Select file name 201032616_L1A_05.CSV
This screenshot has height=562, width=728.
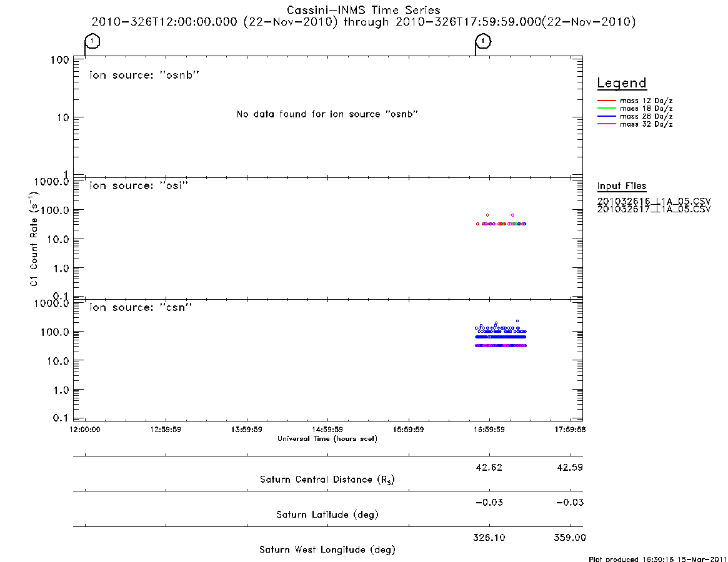[654, 202]
